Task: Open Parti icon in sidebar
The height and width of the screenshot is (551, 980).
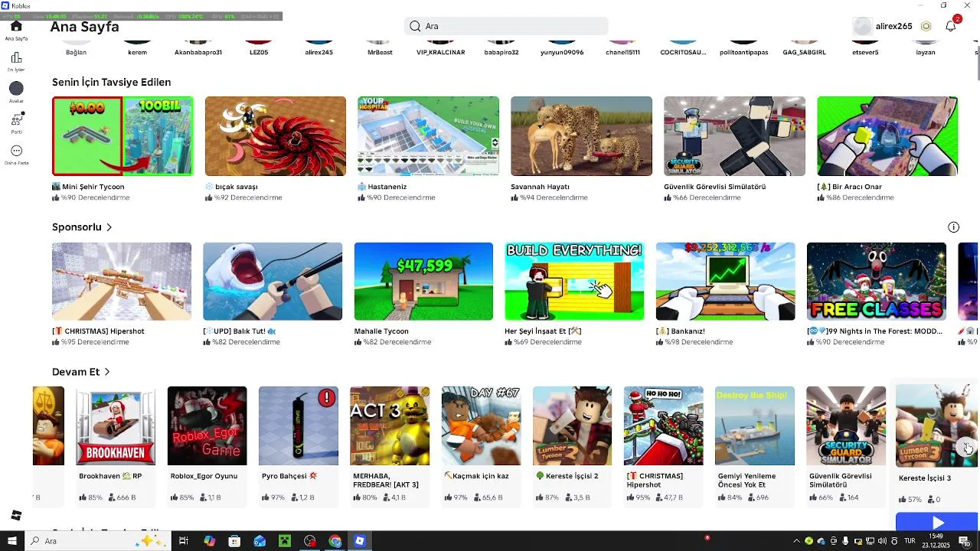Action: coord(17,119)
